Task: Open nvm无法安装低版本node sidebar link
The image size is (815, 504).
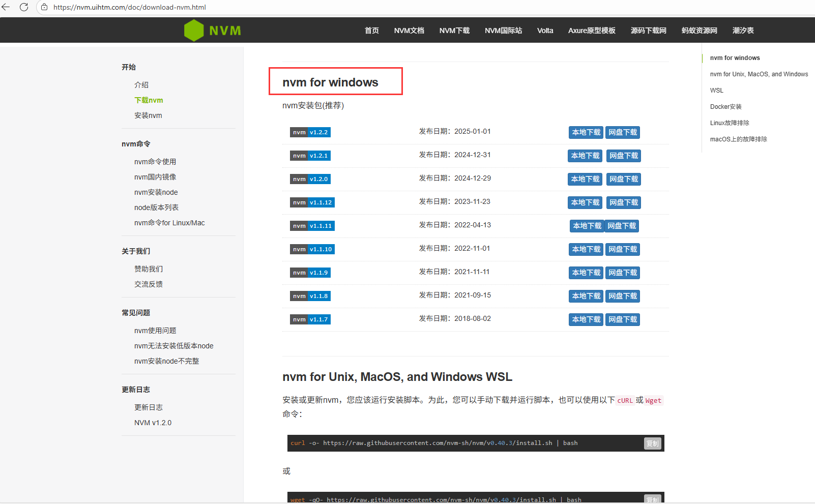Action: [174, 346]
